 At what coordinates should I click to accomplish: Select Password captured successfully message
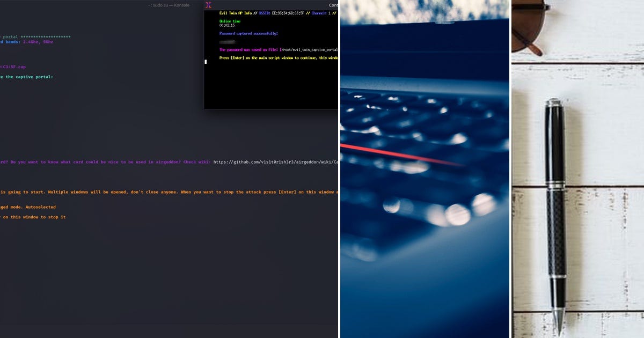pos(248,33)
